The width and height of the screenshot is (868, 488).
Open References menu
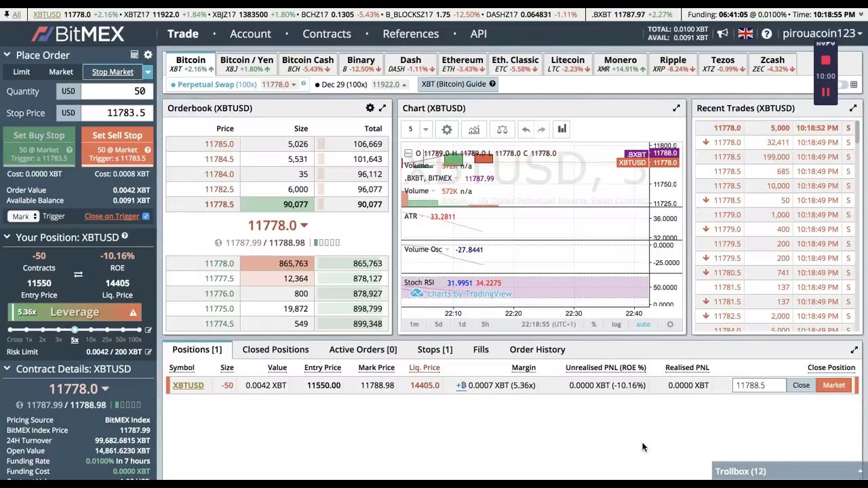411,33
